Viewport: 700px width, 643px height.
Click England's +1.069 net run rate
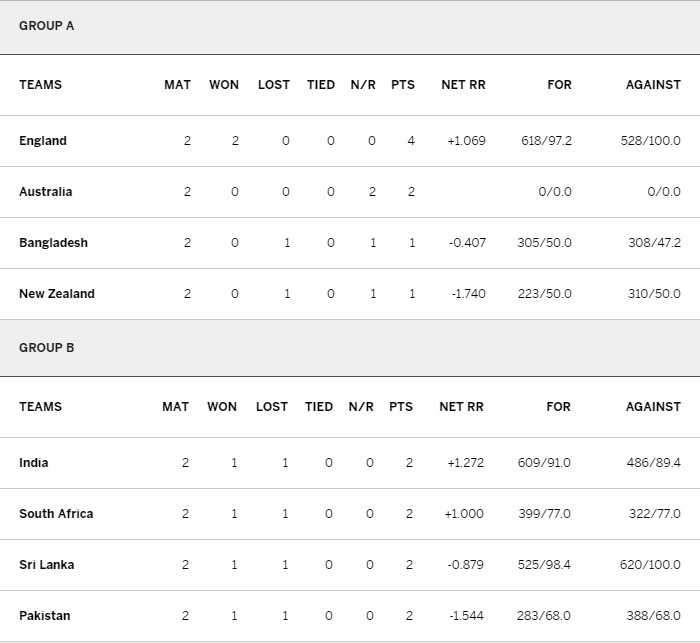466,141
